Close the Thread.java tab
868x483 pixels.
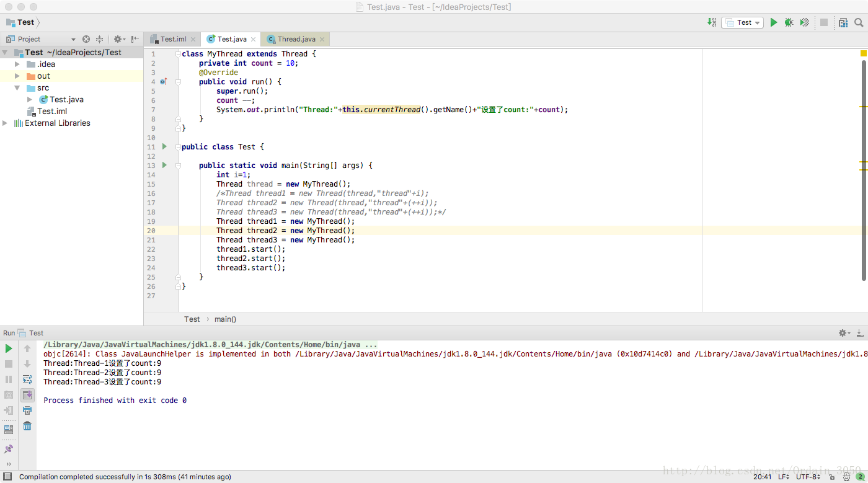tap(322, 39)
